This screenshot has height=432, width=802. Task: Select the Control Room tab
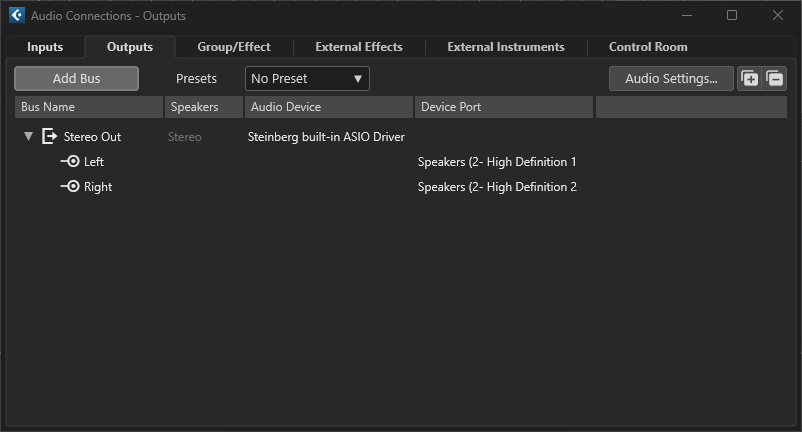(x=648, y=47)
